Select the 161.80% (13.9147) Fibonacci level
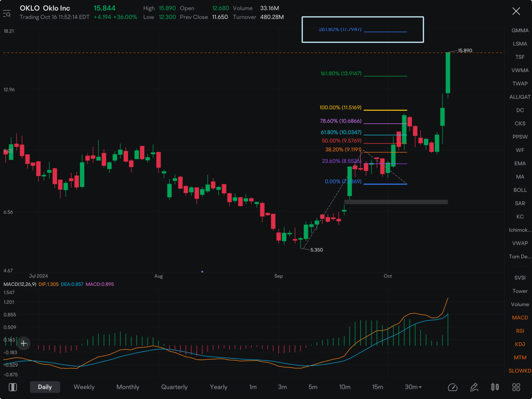Viewport: 532px width, 399px height. (341, 73)
